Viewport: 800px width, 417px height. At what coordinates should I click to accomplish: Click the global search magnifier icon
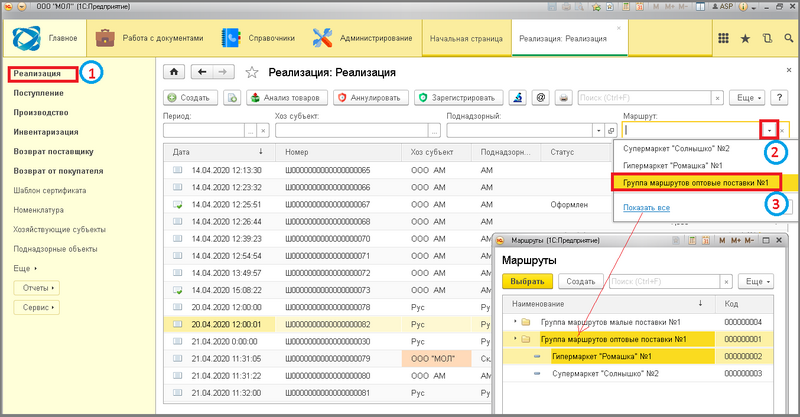(789, 38)
